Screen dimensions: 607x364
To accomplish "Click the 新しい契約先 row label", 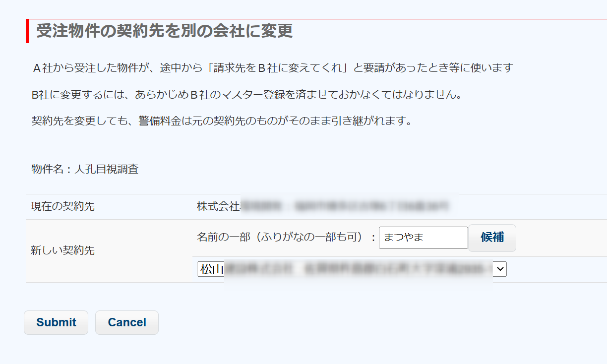I will tap(62, 250).
